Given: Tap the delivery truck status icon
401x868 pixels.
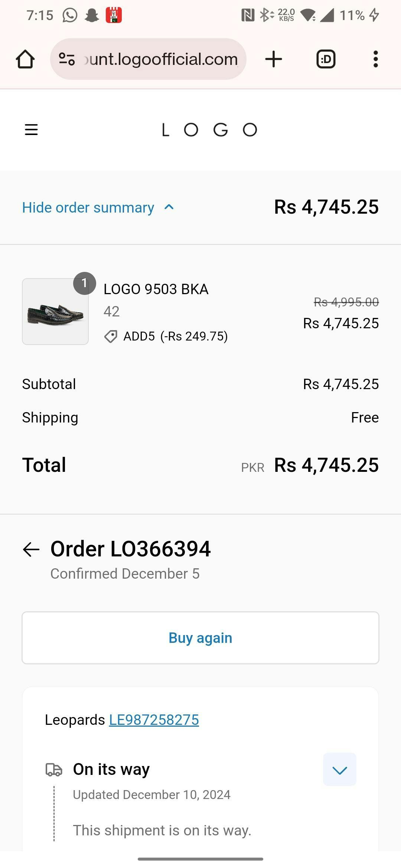Looking at the screenshot, I should pyautogui.click(x=54, y=769).
